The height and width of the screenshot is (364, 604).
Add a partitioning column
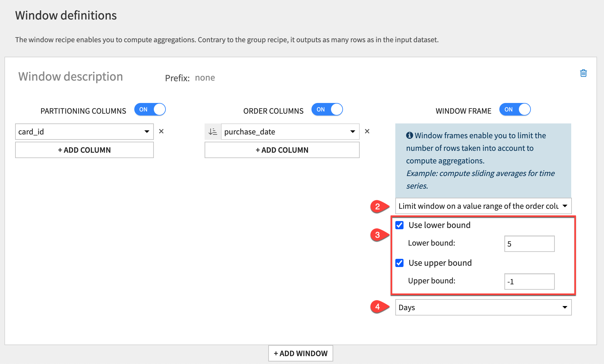coord(84,150)
